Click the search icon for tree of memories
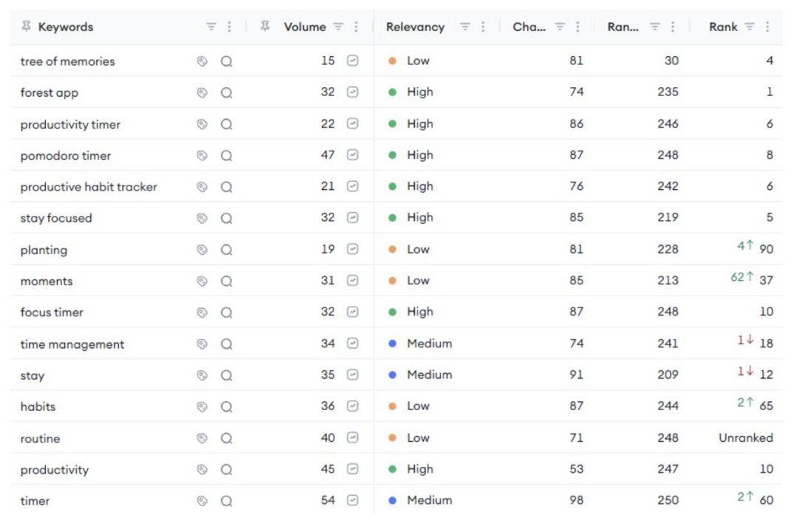 pos(227,61)
